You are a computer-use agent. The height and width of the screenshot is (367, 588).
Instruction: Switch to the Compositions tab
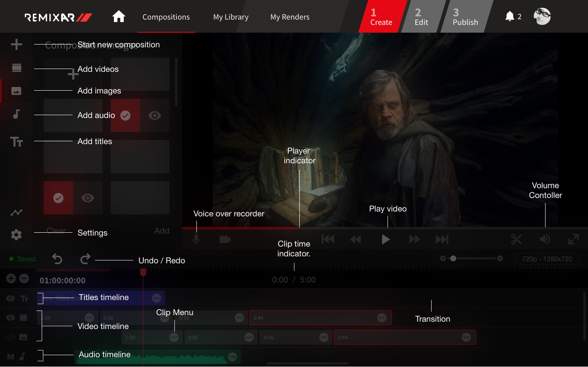(166, 17)
